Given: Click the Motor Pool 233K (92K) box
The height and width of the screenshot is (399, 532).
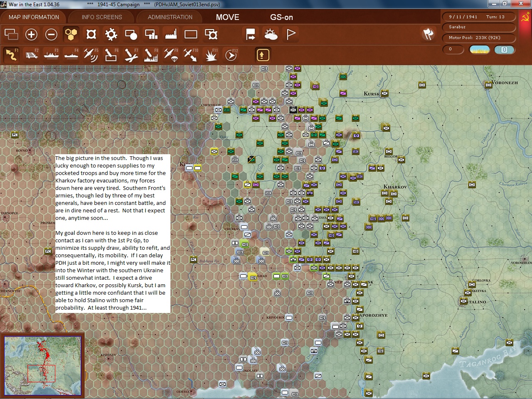Looking at the screenshot, I should 479,37.
